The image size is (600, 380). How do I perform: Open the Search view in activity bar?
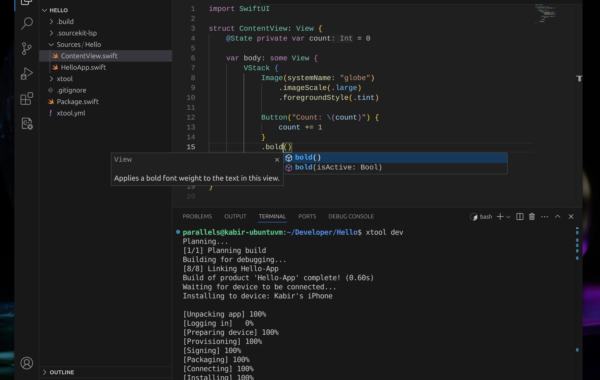coord(27,24)
